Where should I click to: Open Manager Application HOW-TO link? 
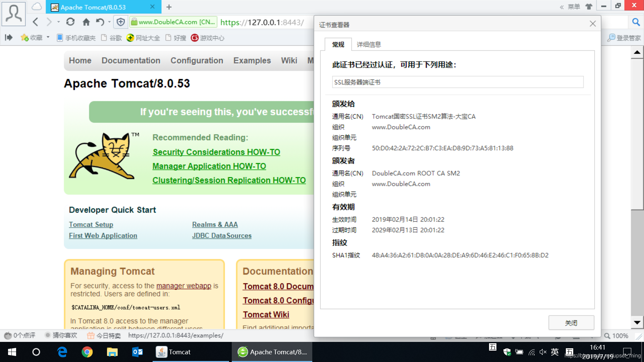209,166
